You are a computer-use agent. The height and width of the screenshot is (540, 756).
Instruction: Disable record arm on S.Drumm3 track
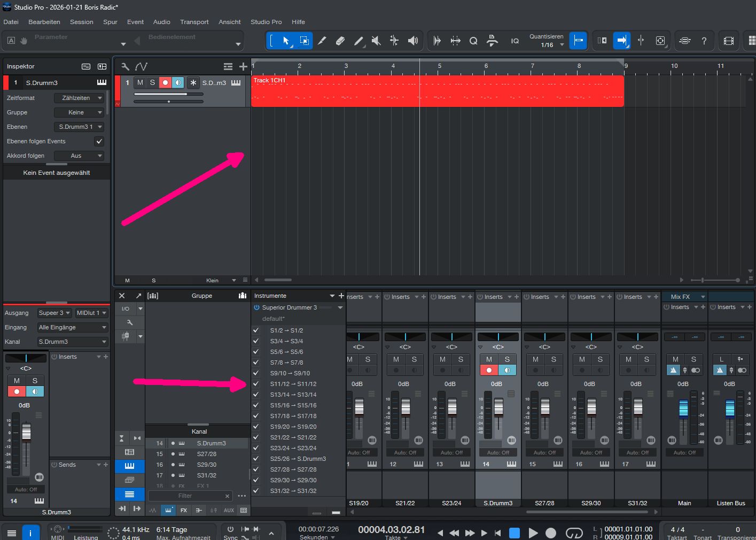(x=165, y=82)
